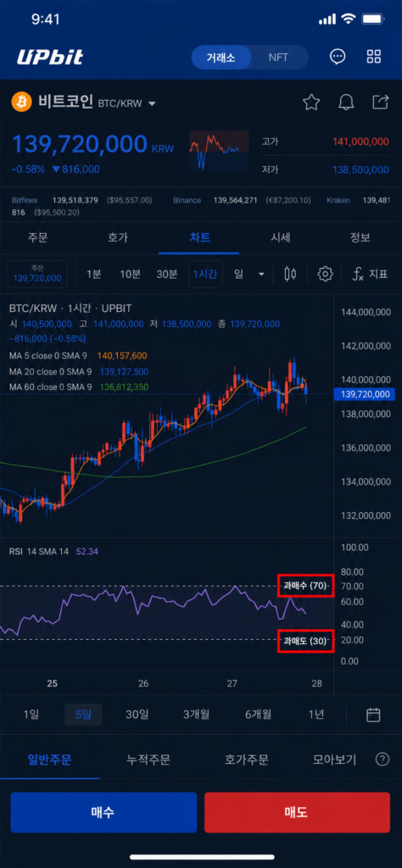Open the chat messages icon
402x868 pixels.
click(x=338, y=57)
